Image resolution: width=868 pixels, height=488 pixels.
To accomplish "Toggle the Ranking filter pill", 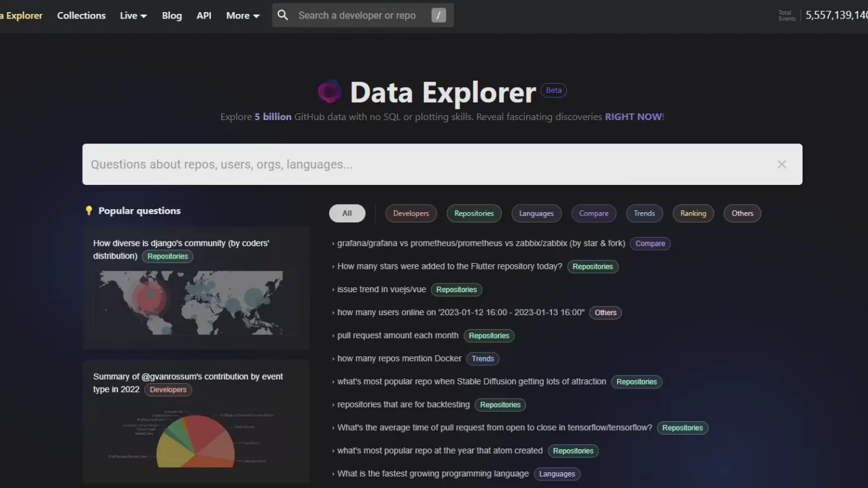I will 693,213.
